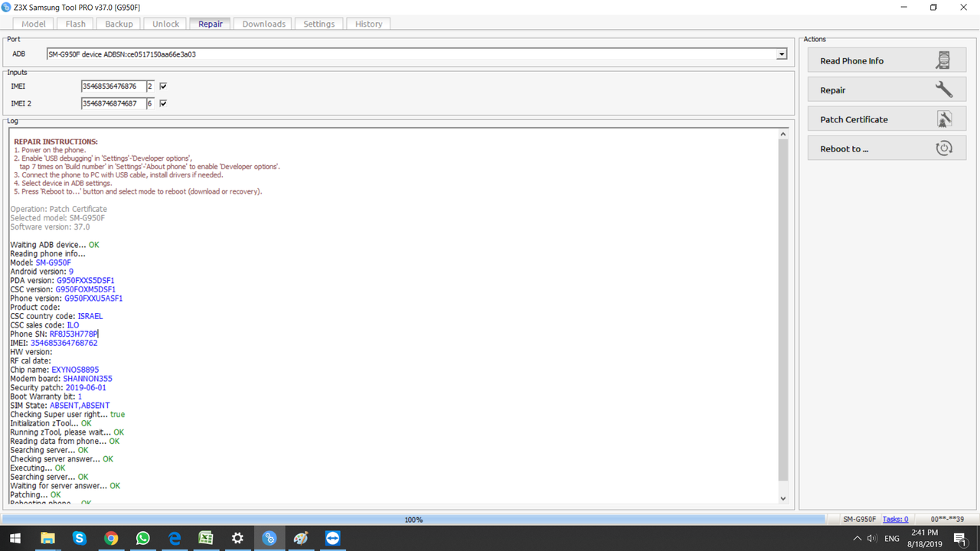This screenshot has height=551, width=980.
Task: Click Z3X app icon in title bar
Action: [x=7, y=7]
